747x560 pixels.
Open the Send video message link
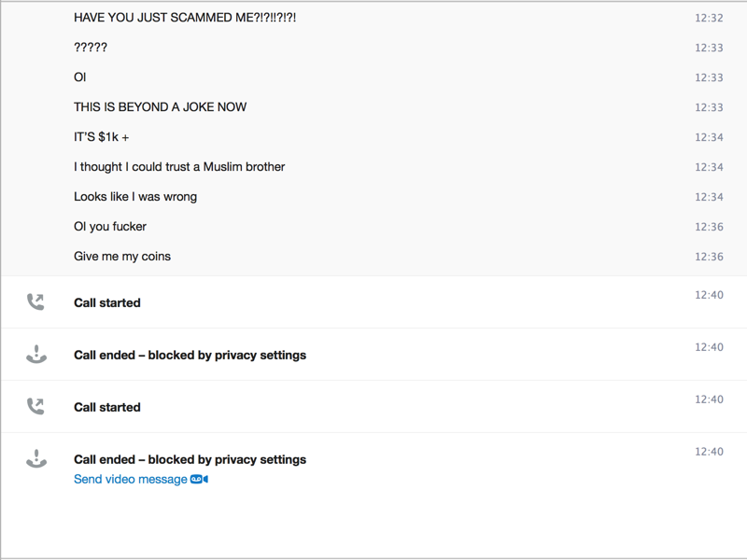[x=131, y=480]
